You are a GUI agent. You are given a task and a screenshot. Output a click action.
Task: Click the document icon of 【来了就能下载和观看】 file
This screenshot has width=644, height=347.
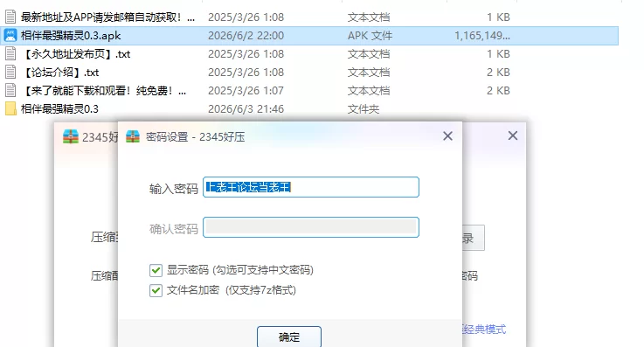pyautogui.click(x=10, y=90)
